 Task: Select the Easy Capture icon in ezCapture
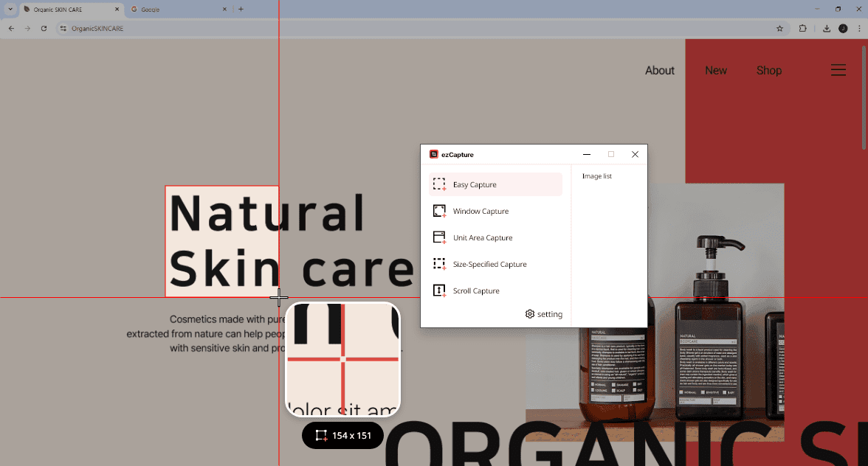[439, 184]
